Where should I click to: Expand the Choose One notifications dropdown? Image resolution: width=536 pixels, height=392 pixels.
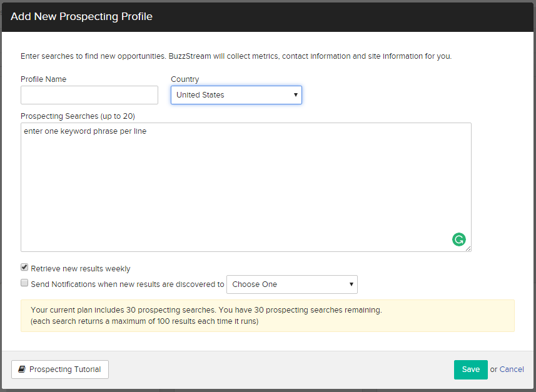(292, 284)
